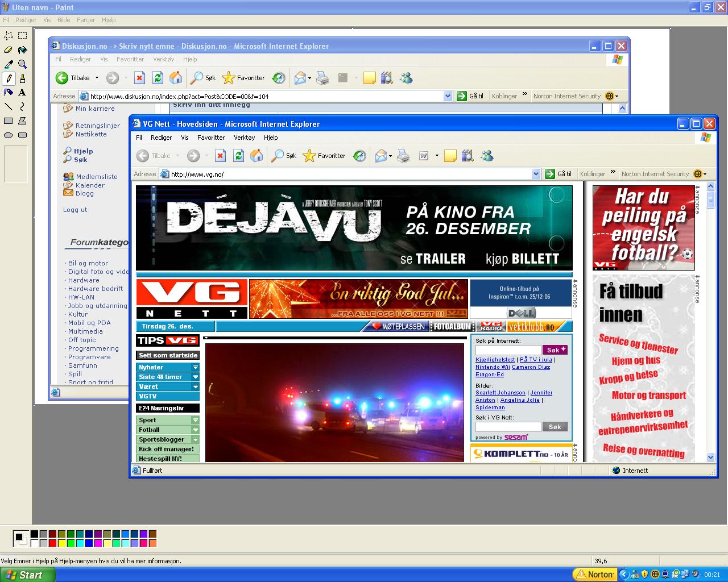Pick the black color swatch in palette
The image size is (728, 582).
[34, 534]
